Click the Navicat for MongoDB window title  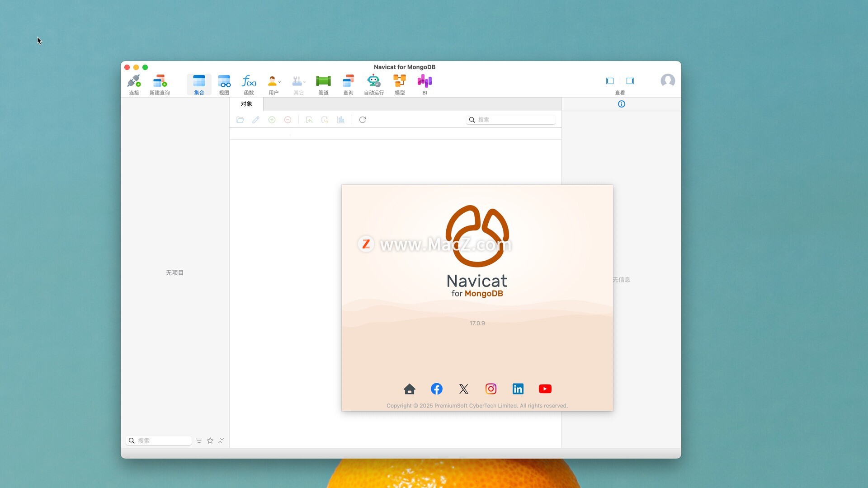point(405,67)
